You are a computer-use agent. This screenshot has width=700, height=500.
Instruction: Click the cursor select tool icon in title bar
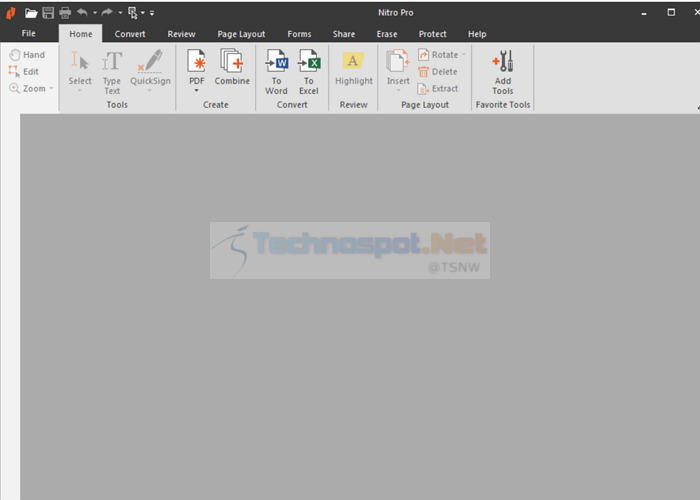tap(133, 13)
